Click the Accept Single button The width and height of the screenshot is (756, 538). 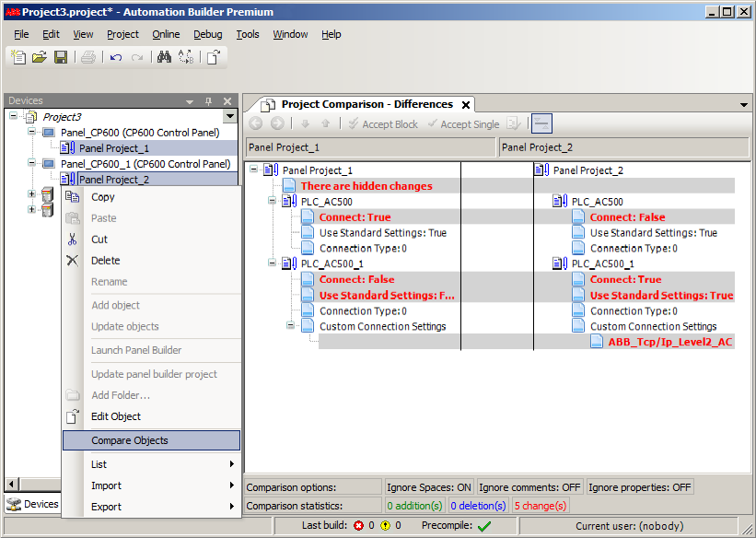[463, 124]
